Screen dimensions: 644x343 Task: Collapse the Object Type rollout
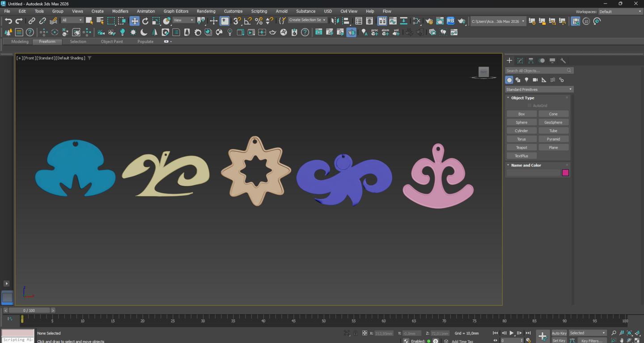coord(522,98)
